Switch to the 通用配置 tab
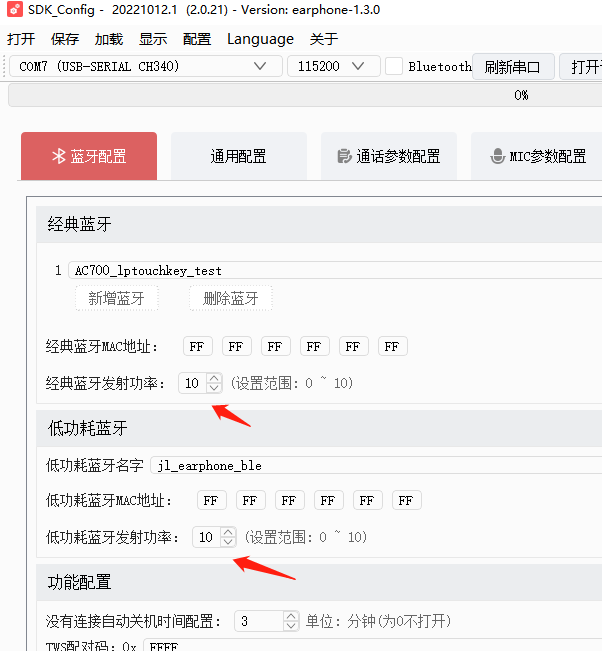This screenshot has height=651, width=602. point(239,156)
